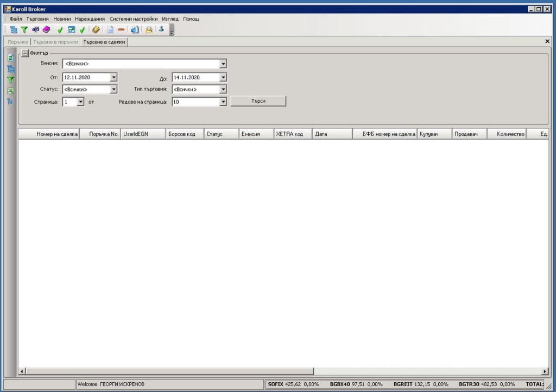The height and width of the screenshot is (392, 556).
Task: Click the blue window icon between the two checkmarks
Action: (71, 30)
